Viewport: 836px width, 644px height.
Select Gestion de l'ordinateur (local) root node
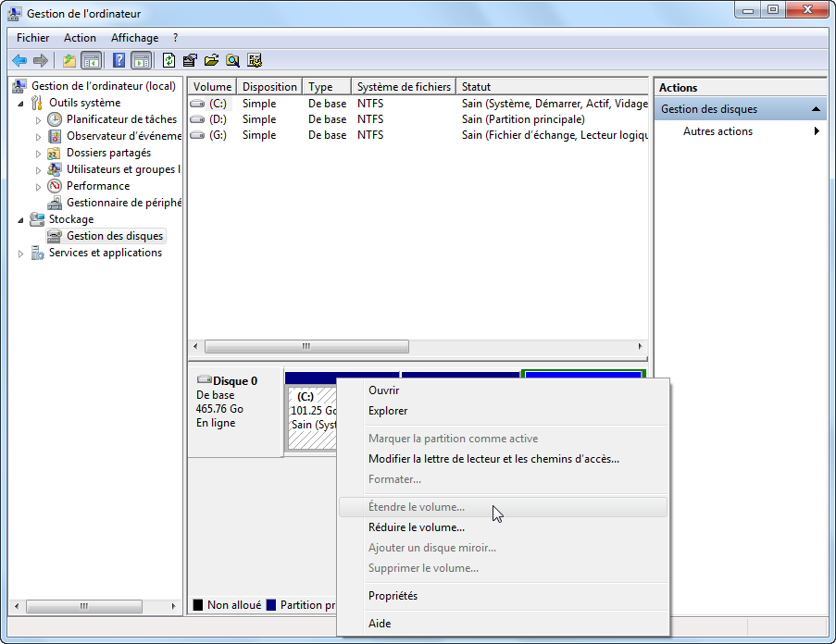tap(104, 86)
